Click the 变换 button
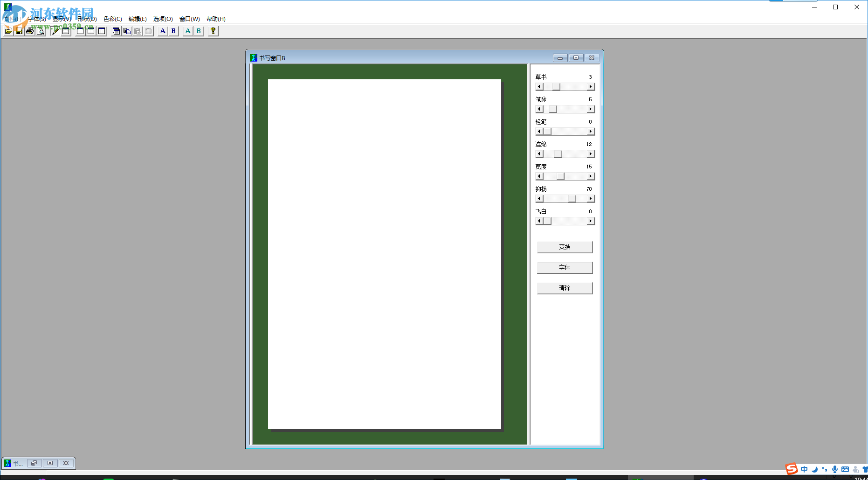Screen dimensions: 868x480 (x=565, y=247)
